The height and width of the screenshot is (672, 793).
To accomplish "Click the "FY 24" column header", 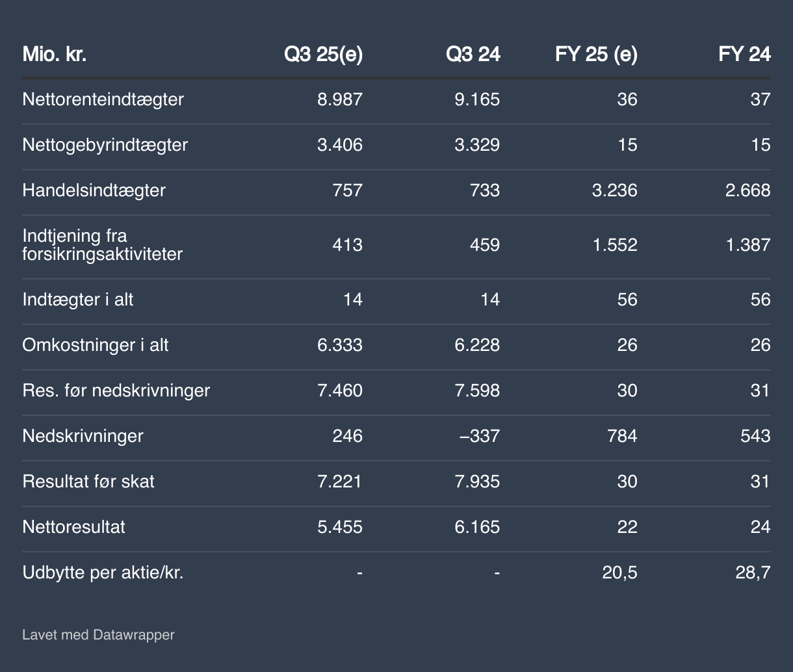I will coord(744,55).
